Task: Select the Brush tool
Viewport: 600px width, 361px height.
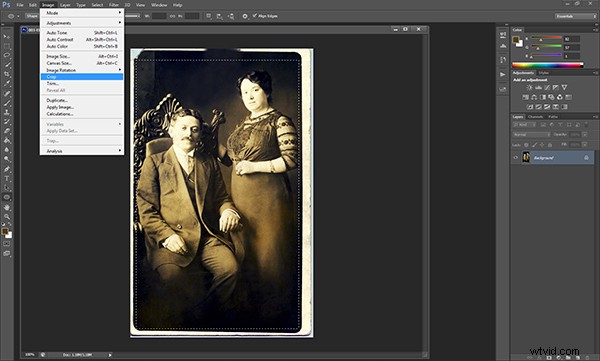Action: [x=7, y=103]
